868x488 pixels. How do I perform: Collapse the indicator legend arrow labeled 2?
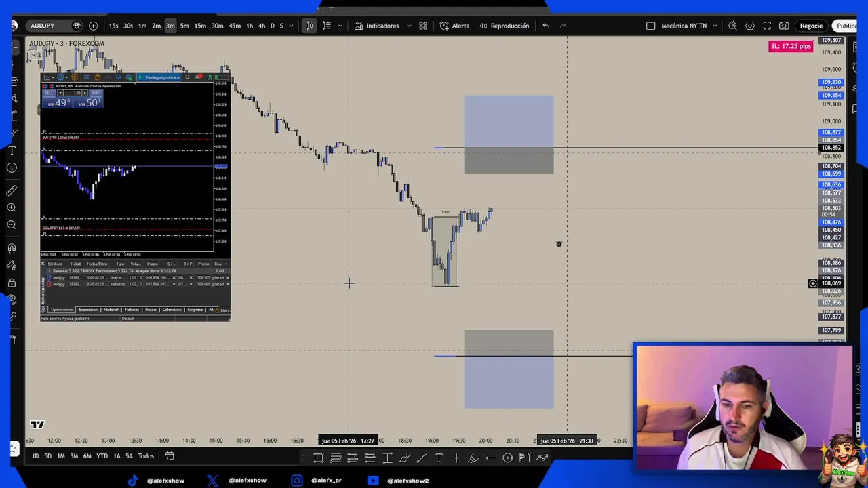[x=35, y=55]
